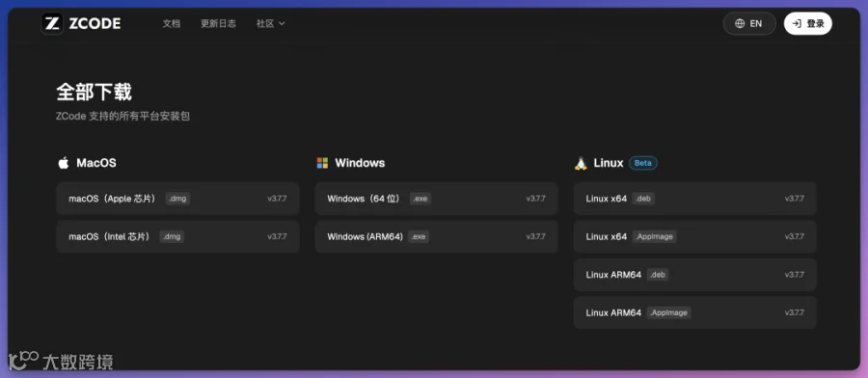Download Windows ARM64 exe installer
The height and width of the screenshot is (378, 868).
(x=436, y=236)
